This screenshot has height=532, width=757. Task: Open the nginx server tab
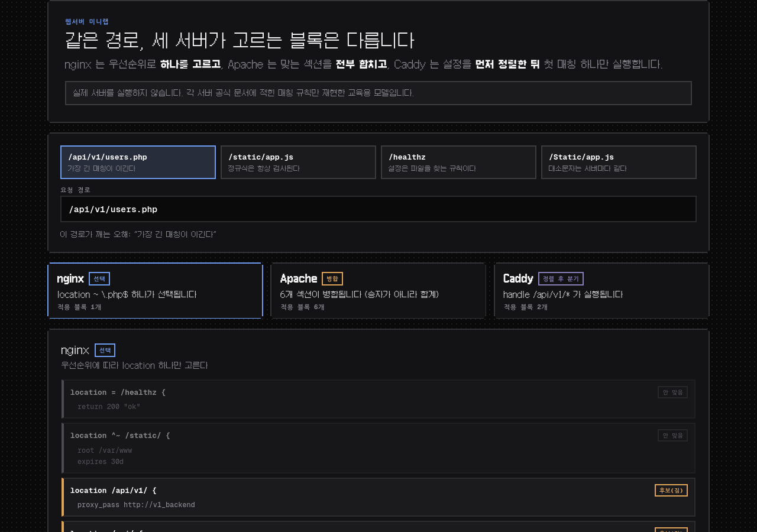tap(155, 290)
